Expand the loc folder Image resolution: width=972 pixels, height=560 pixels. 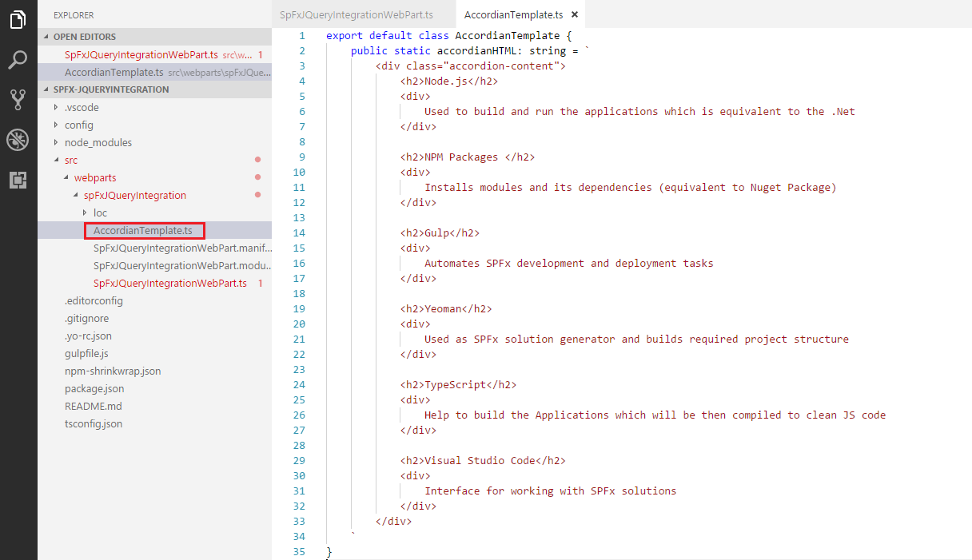[99, 212]
